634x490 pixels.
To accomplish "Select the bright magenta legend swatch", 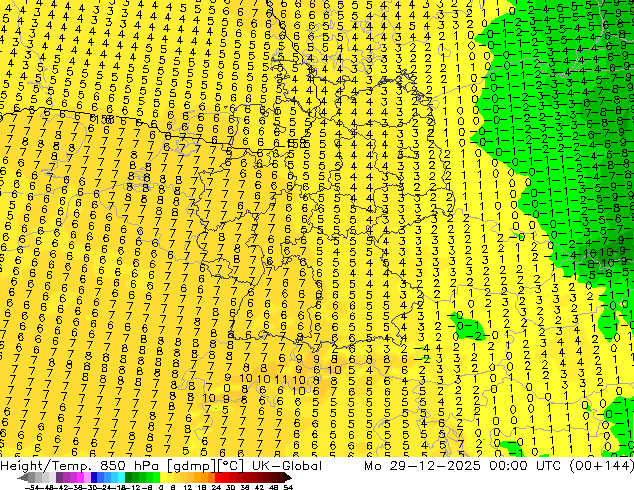I will (x=80, y=477).
